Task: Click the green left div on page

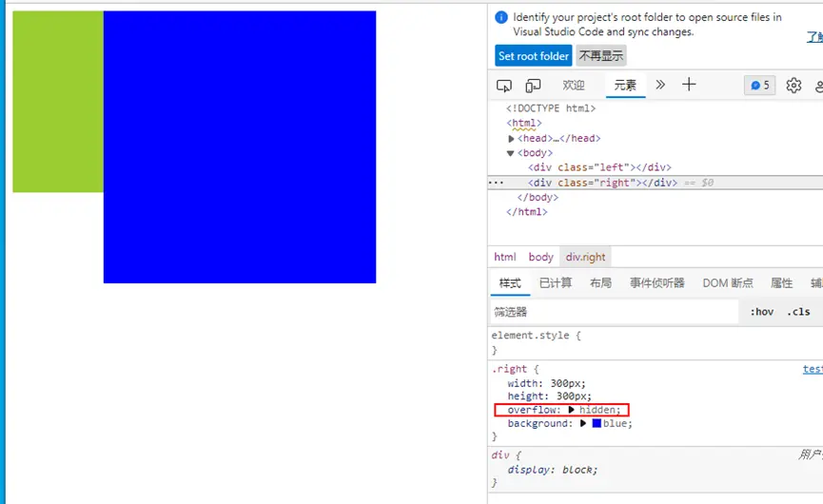Action: click(x=58, y=101)
